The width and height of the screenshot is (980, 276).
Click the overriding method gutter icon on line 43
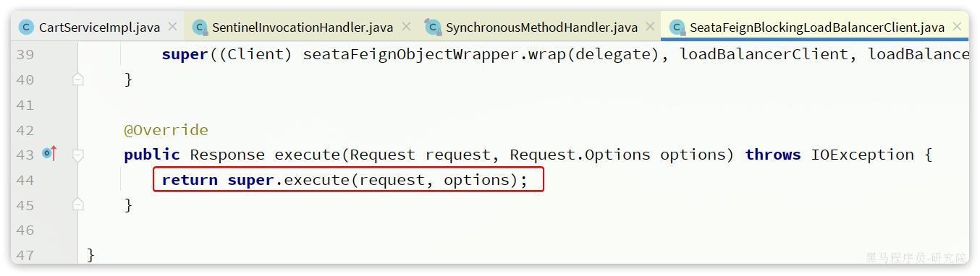coord(49,153)
